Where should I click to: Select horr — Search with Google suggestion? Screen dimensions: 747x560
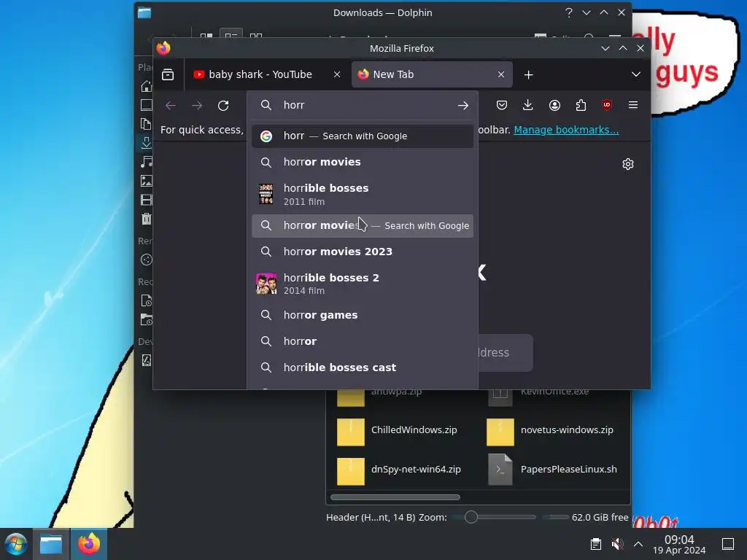coord(362,136)
